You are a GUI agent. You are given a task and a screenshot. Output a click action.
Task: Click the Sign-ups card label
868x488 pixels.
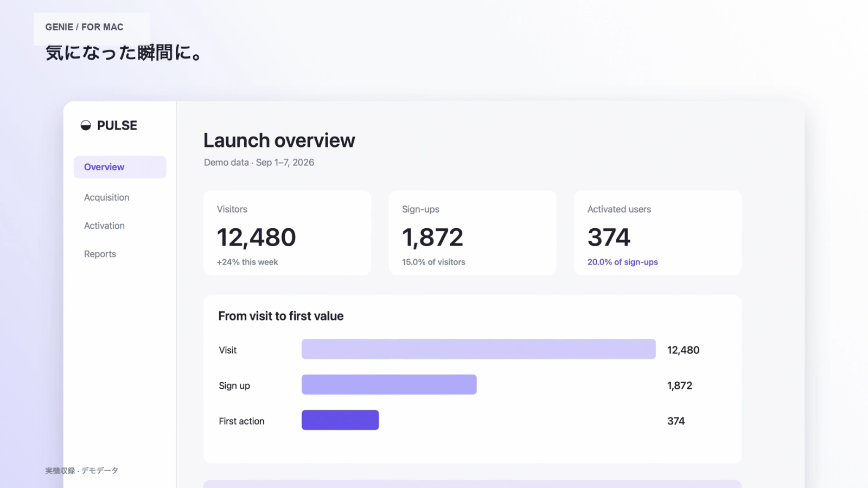coord(420,209)
